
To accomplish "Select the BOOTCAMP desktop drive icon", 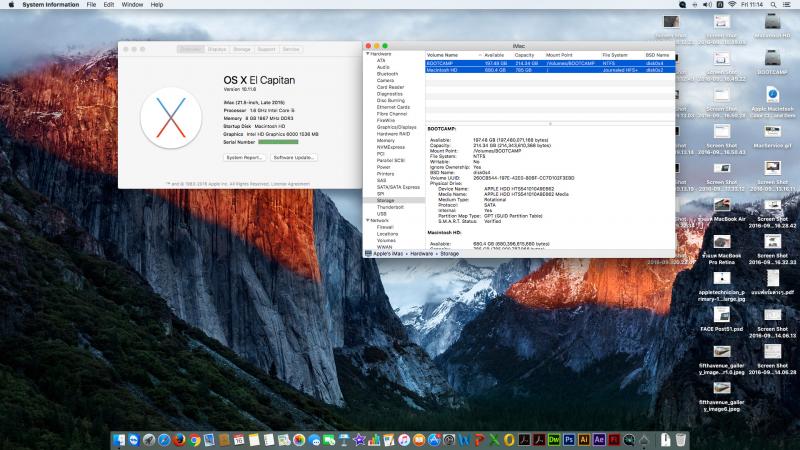I will tap(772, 59).
